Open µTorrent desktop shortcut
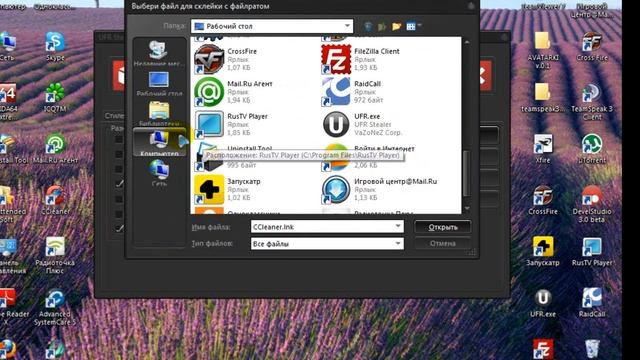640x360 pixels. (x=592, y=149)
